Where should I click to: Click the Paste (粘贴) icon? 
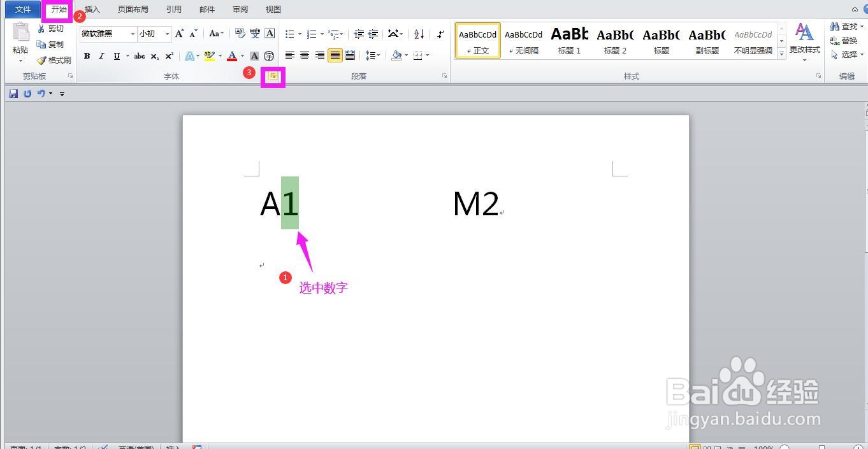pyautogui.click(x=20, y=32)
